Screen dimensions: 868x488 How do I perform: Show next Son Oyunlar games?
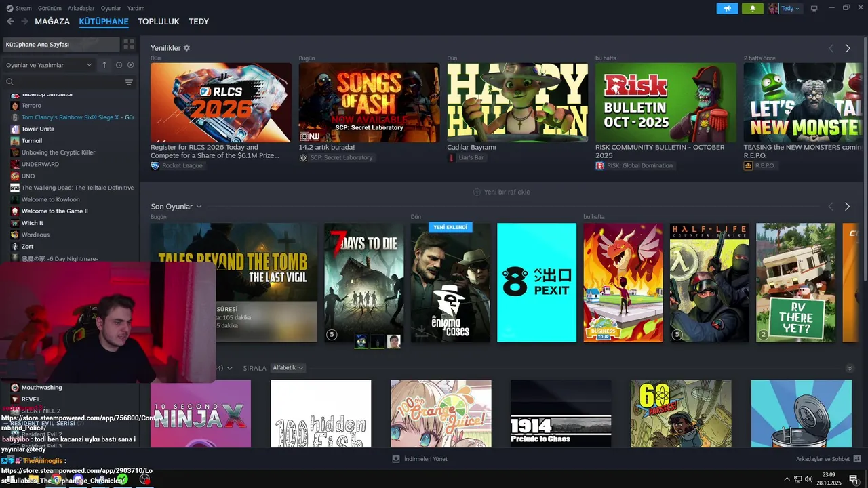pyautogui.click(x=847, y=207)
